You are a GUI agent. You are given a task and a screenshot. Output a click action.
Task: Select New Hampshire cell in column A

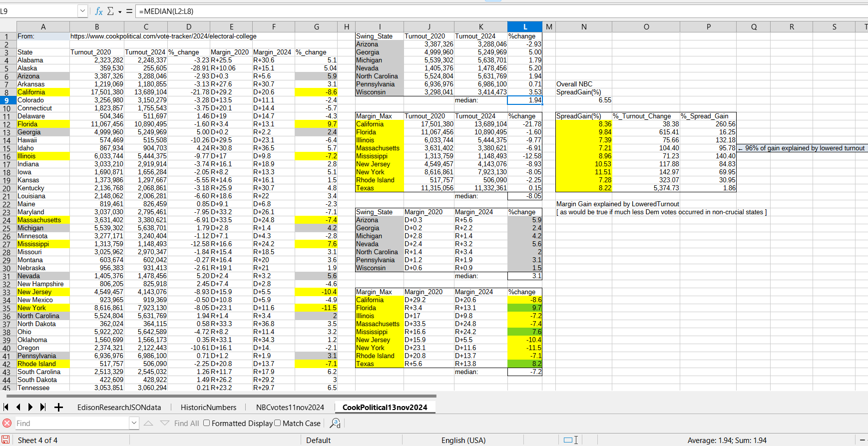pyautogui.click(x=43, y=284)
